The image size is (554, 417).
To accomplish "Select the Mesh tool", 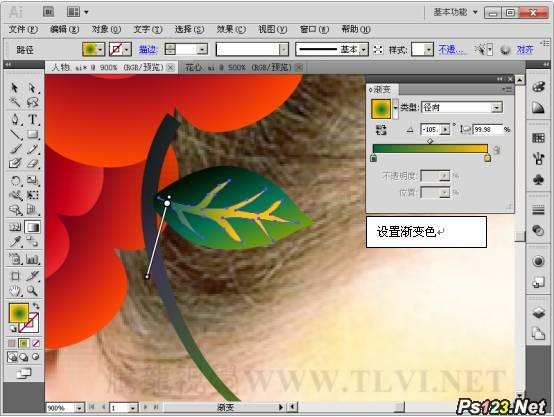I will (15, 227).
